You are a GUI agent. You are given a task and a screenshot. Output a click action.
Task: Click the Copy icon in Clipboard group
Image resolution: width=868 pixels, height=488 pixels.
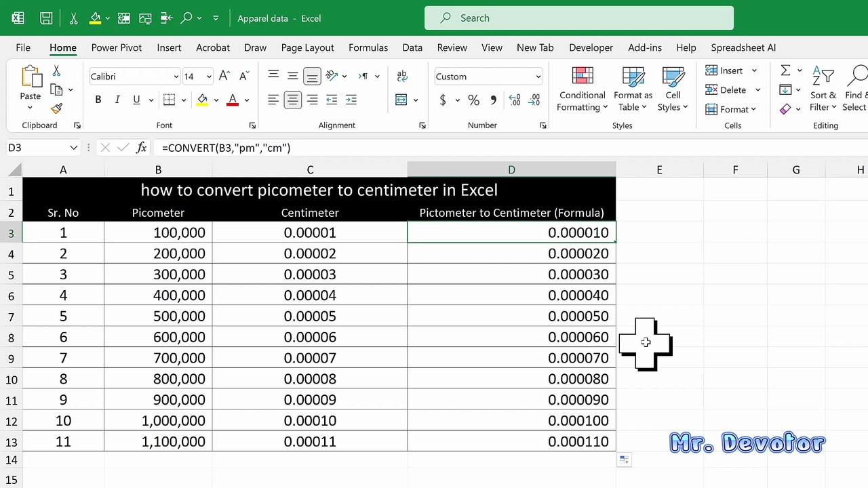(56, 89)
